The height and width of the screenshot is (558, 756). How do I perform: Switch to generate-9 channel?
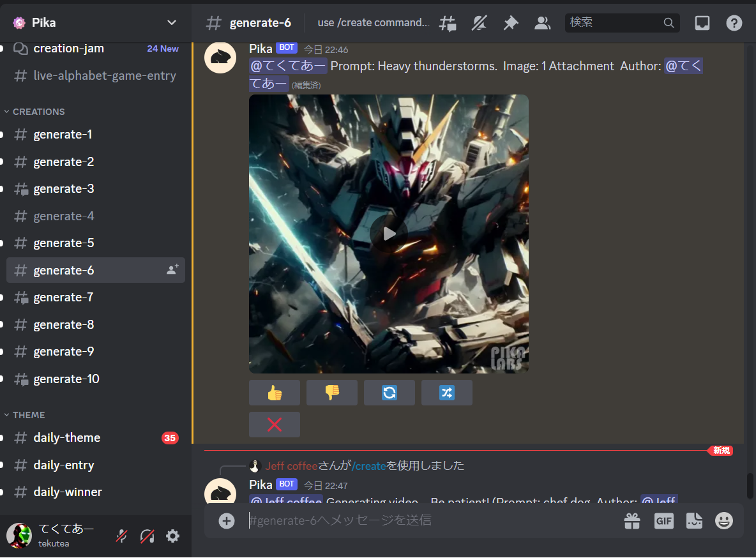96,352
